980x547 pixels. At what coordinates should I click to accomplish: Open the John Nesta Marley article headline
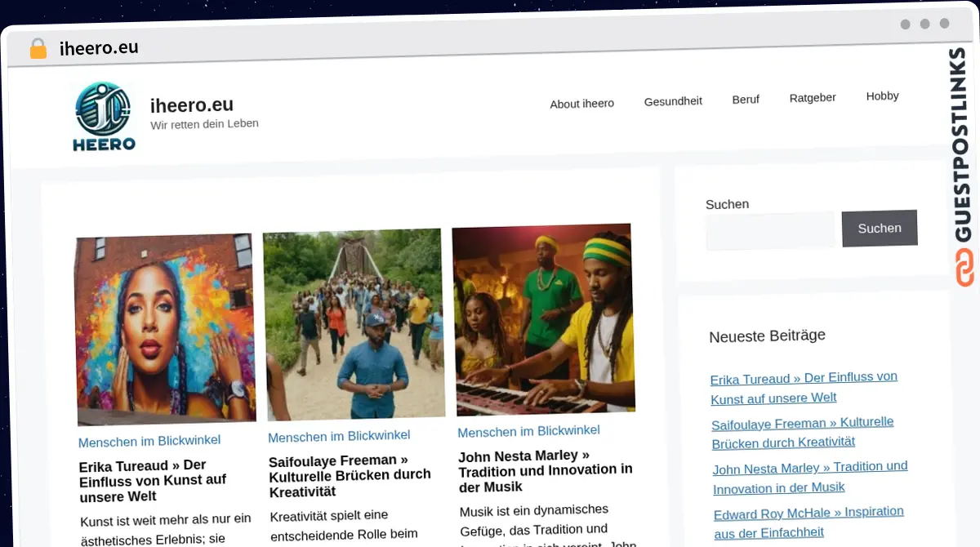point(545,470)
